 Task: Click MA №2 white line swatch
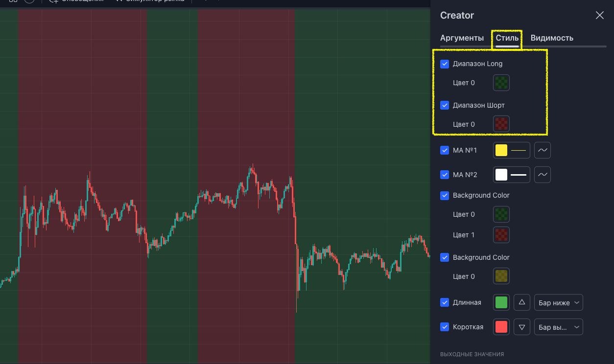pyautogui.click(x=511, y=175)
